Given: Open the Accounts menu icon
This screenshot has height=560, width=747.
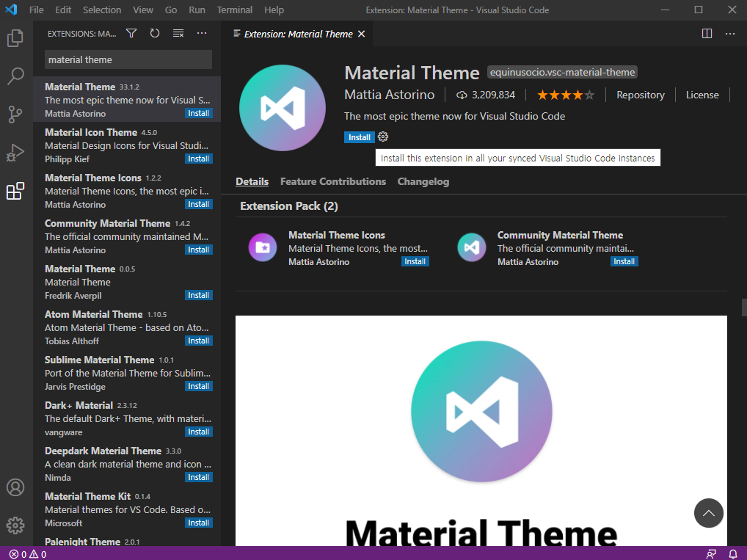Looking at the screenshot, I should pos(15,487).
